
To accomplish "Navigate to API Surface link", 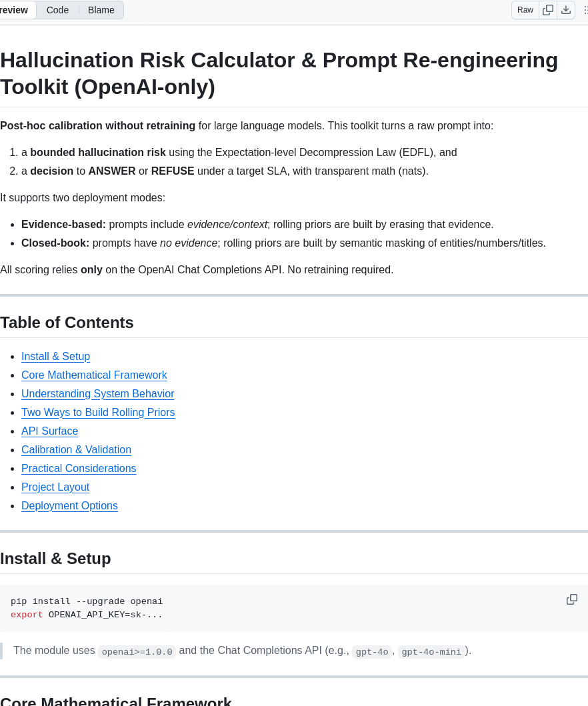I will pyautogui.click(x=49, y=431).
